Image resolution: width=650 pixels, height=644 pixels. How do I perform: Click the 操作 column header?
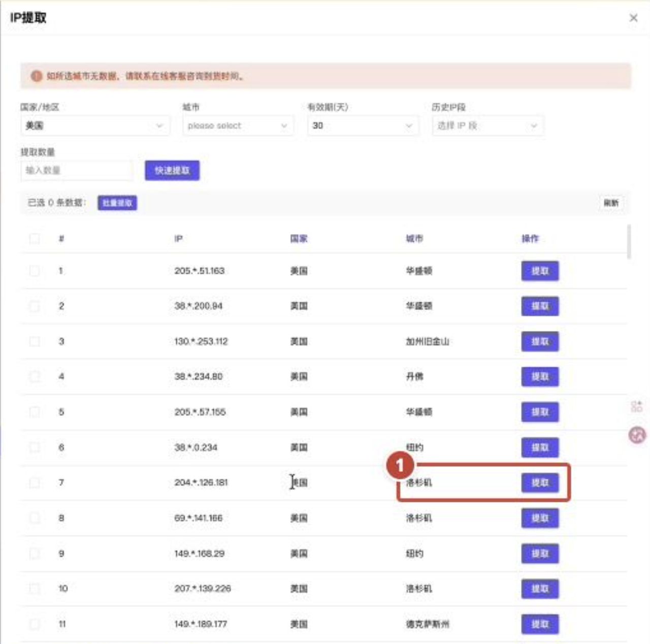(x=530, y=238)
